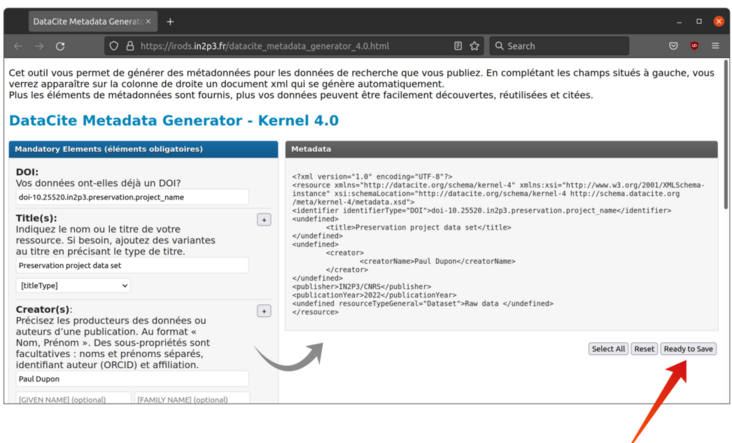Click the XML title Preservation project line

tap(419, 227)
